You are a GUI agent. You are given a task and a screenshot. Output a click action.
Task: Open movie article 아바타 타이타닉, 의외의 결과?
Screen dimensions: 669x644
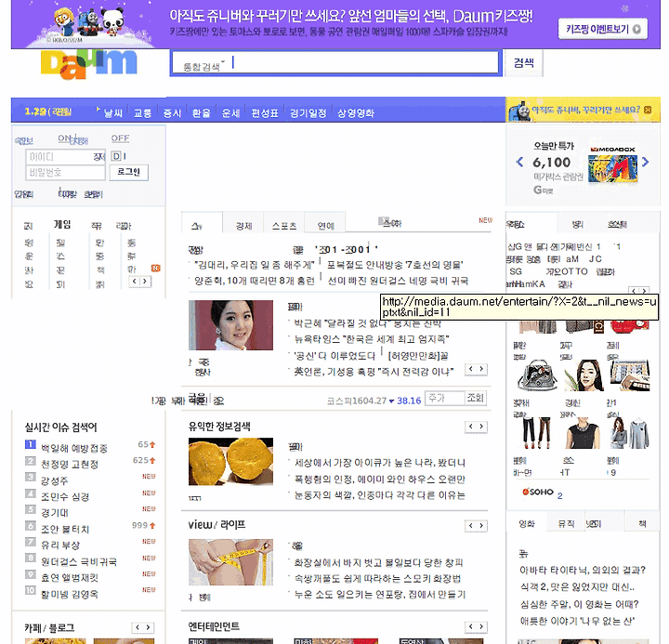[583, 571]
